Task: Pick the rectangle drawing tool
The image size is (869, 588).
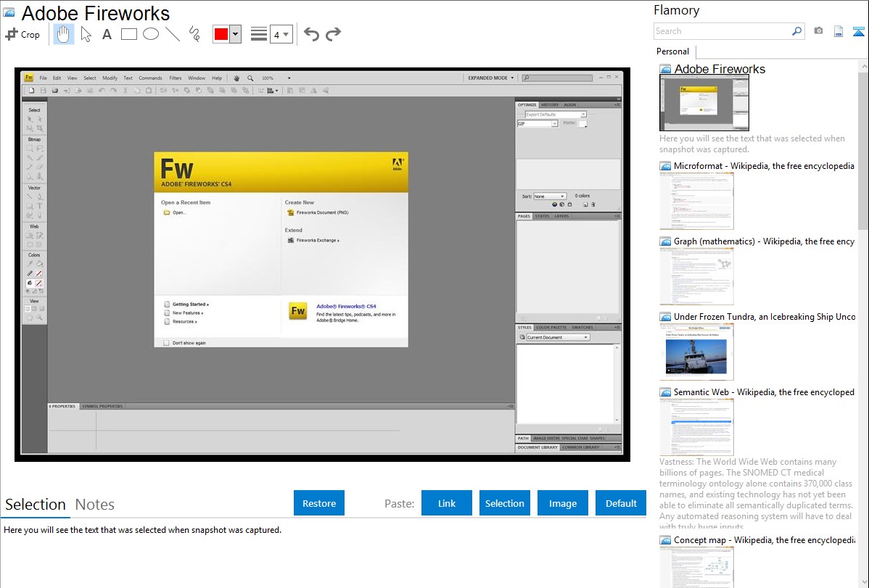Action: (x=128, y=34)
